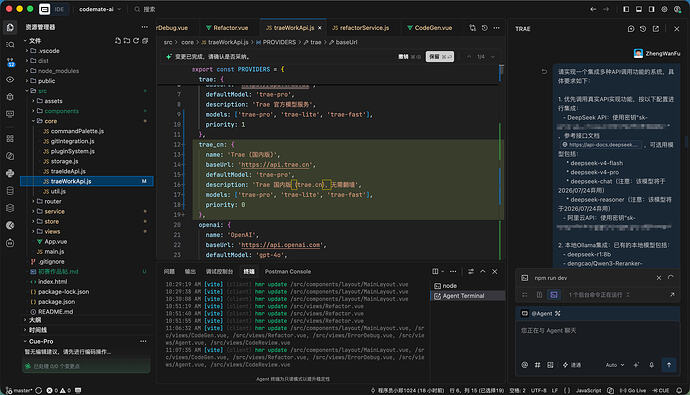Open the 输出 output panel tab
The height and width of the screenshot is (395, 690).
[190, 271]
